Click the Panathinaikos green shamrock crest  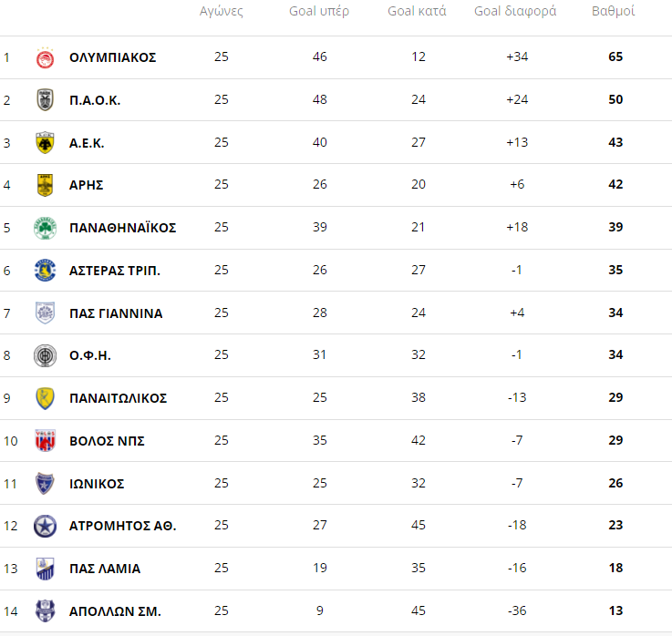(45, 228)
